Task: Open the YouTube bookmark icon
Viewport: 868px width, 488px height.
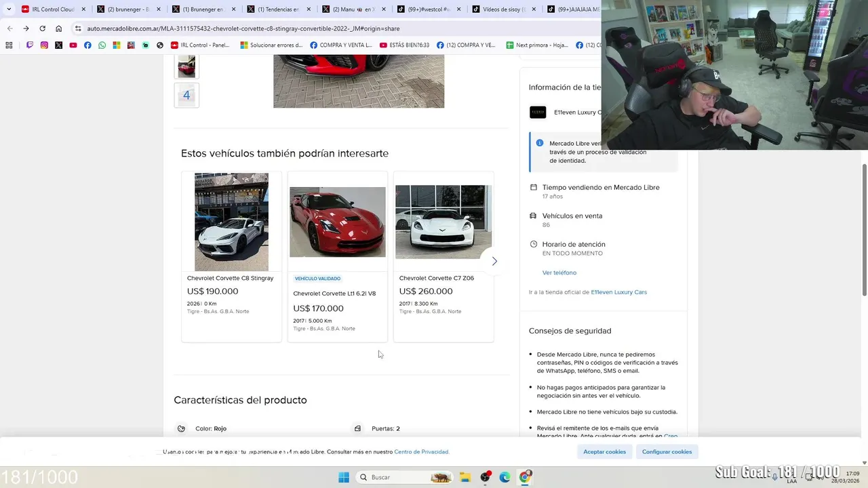Action: point(73,45)
